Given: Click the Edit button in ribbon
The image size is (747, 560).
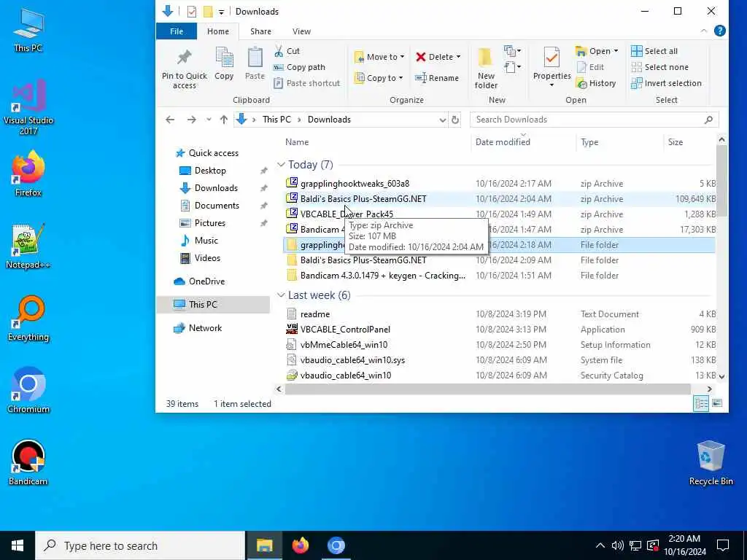Looking at the screenshot, I should (590, 67).
